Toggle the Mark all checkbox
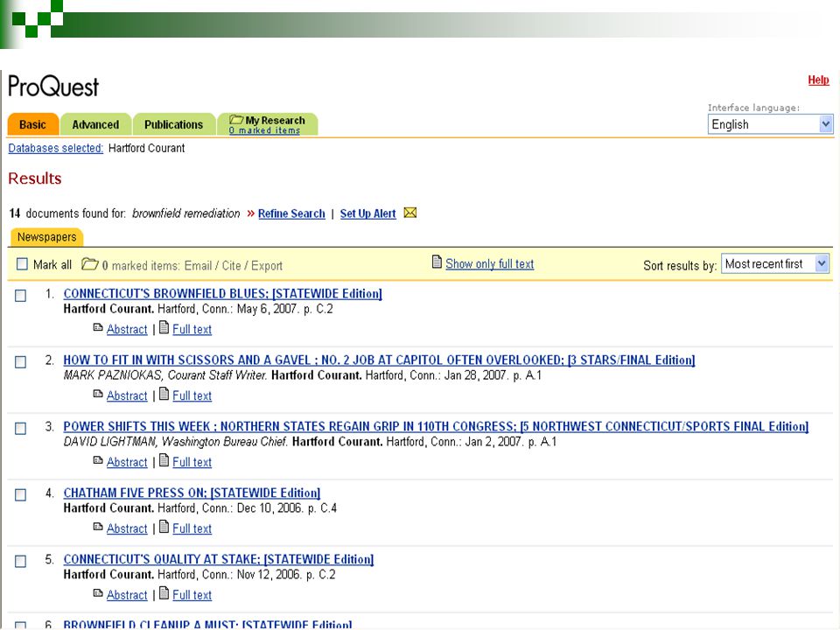Screen dimensions: 840x630 click(22, 263)
